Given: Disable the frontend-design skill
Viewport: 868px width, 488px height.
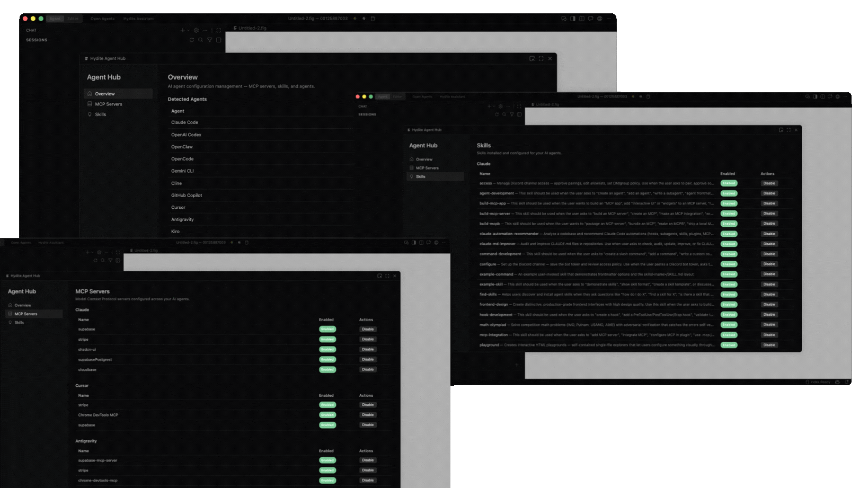Looking at the screenshot, I should tap(769, 305).
